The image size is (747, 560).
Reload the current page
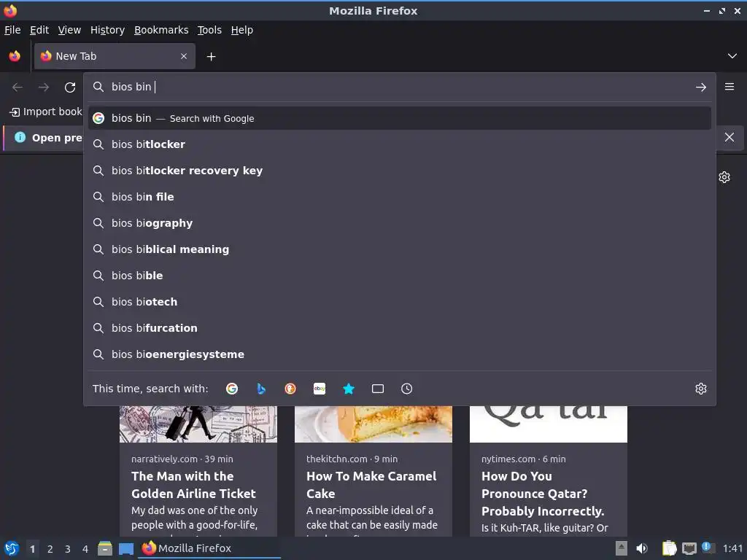[70, 87]
